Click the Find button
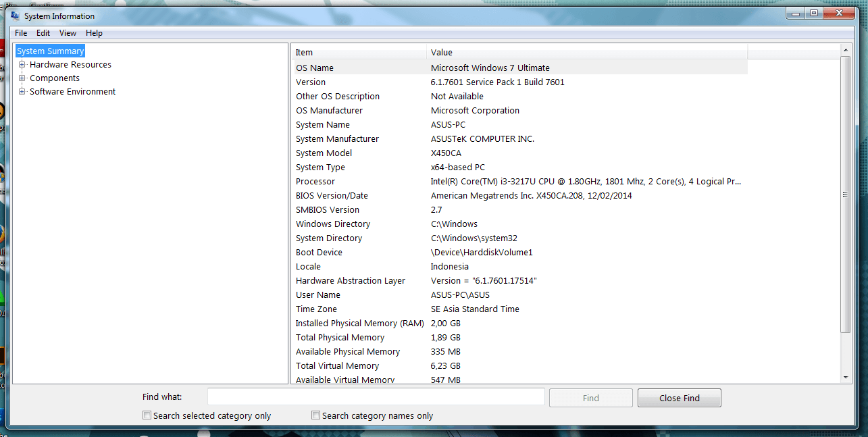This screenshot has height=437, width=868. [591, 398]
